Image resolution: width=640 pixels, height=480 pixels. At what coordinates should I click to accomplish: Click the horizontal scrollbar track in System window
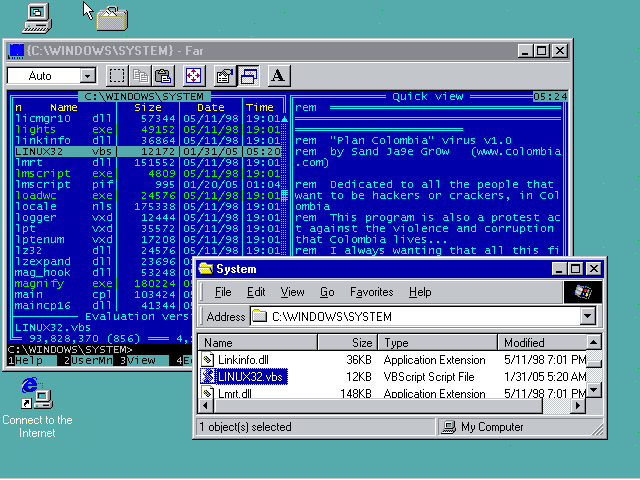(556, 406)
